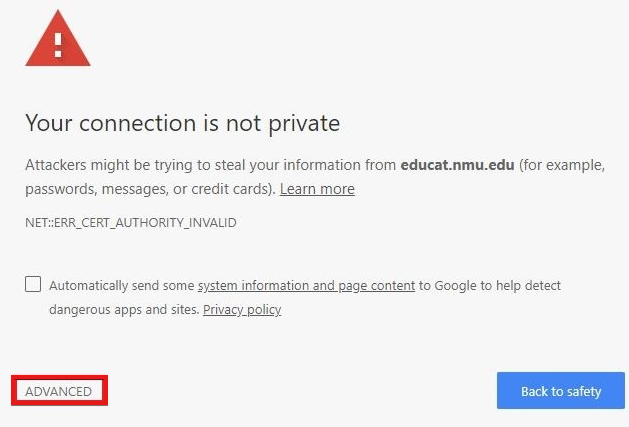Click the bold educat.nmu.edu domain text
This screenshot has width=629, height=427.
click(x=457, y=165)
